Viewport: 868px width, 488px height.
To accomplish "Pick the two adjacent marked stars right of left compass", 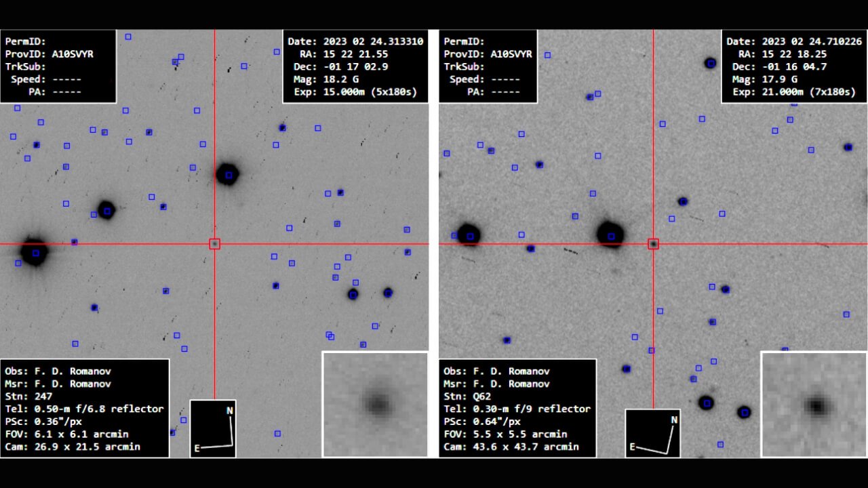I will [370, 293].
